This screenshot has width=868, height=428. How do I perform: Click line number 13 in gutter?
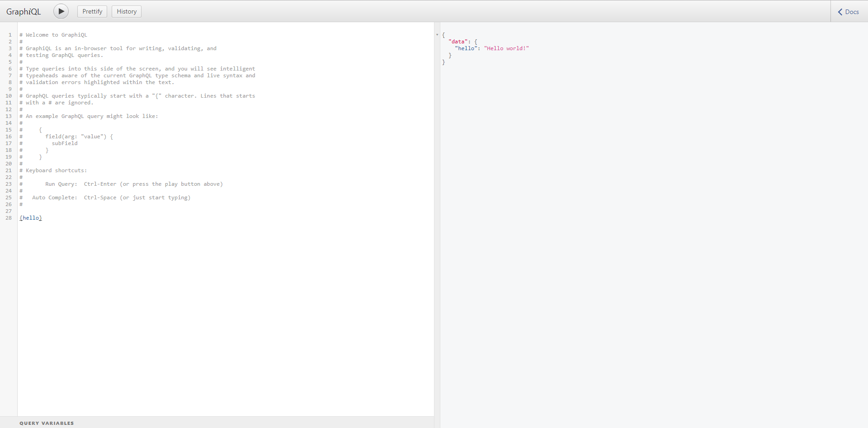pyautogui.click(x=9, y=116)
